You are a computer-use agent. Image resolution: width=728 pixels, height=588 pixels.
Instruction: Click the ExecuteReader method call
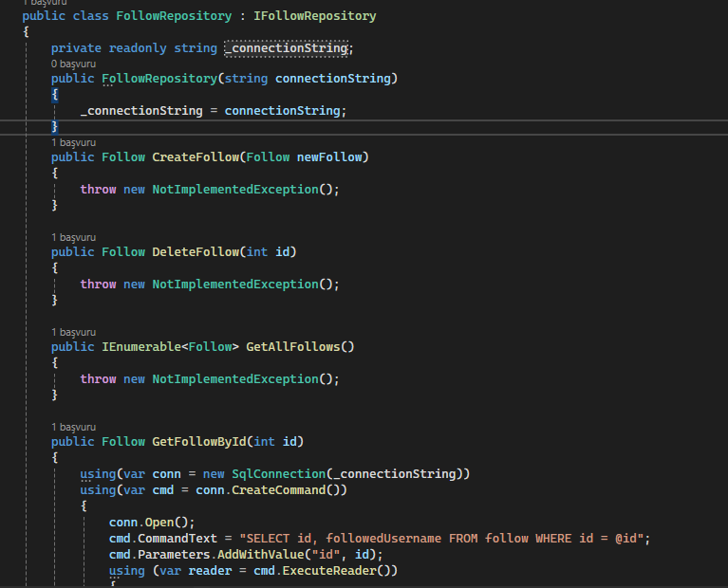pyautogui.click(x=329, y=570)
